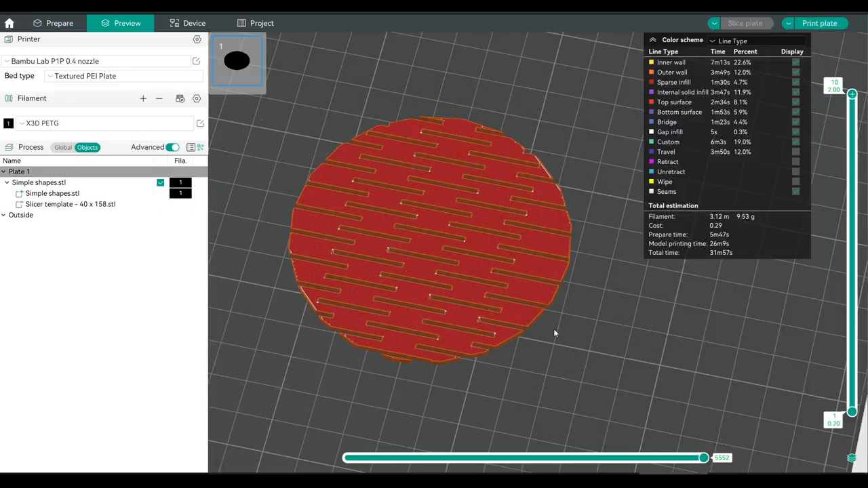The image size is (868, 488).
Task: Open the Filament settings gear icon
Action: coord(197,98)
